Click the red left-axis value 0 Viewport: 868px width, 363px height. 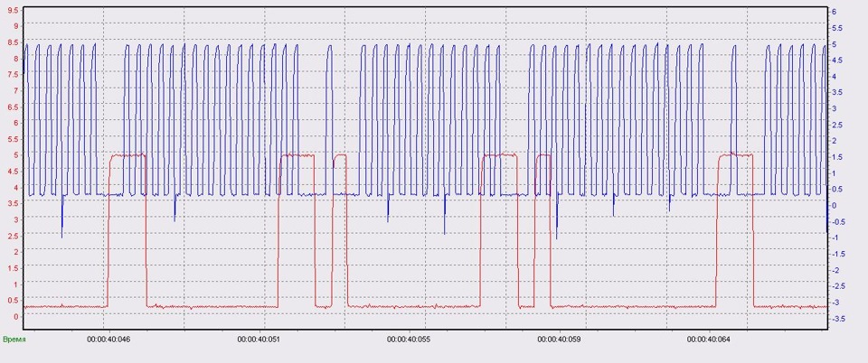click(16, 317)
